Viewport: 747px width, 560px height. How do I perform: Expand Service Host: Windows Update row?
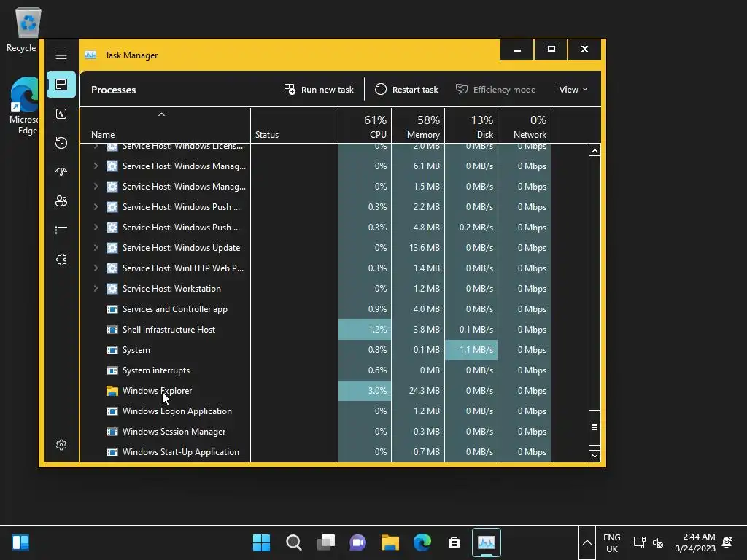[96, 248]
